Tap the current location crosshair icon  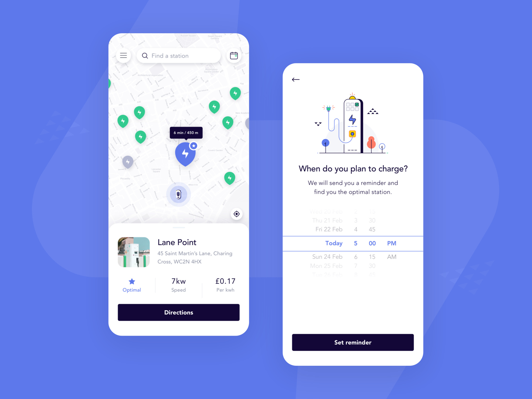[237, 214]
